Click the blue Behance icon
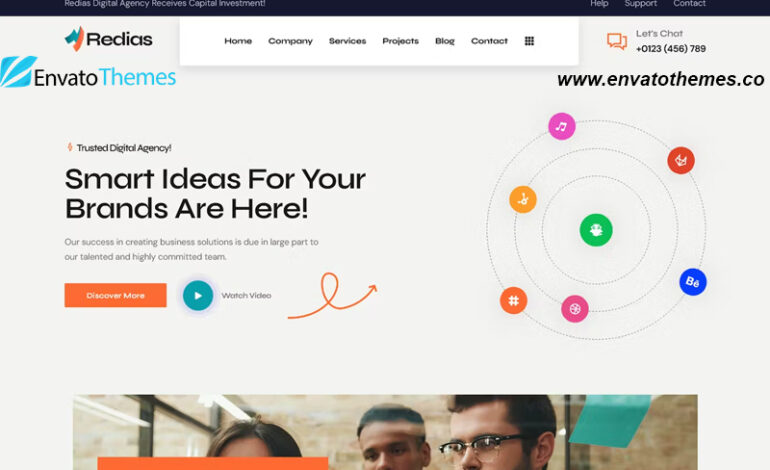The width and height of the screenshot is (770, 470). coord(692,282)
